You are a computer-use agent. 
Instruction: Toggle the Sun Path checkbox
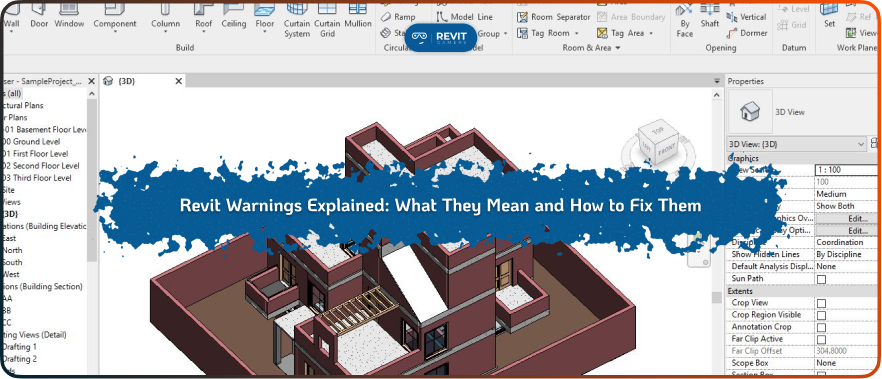coord(821,279)
